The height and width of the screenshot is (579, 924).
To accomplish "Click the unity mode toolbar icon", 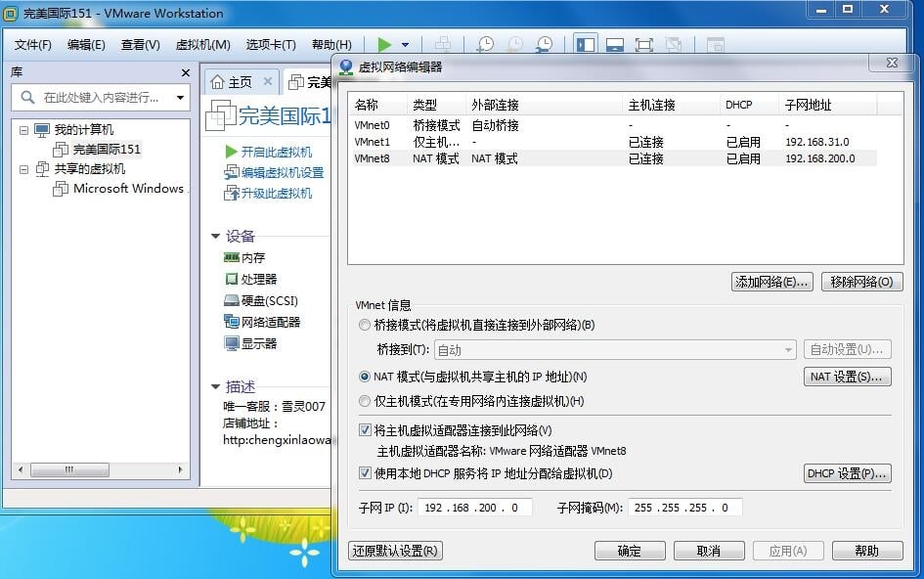I will (x=673, y=45).
